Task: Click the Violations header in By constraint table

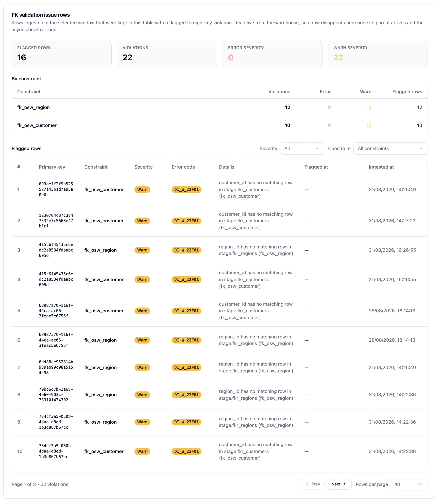Action: point(279,92)
